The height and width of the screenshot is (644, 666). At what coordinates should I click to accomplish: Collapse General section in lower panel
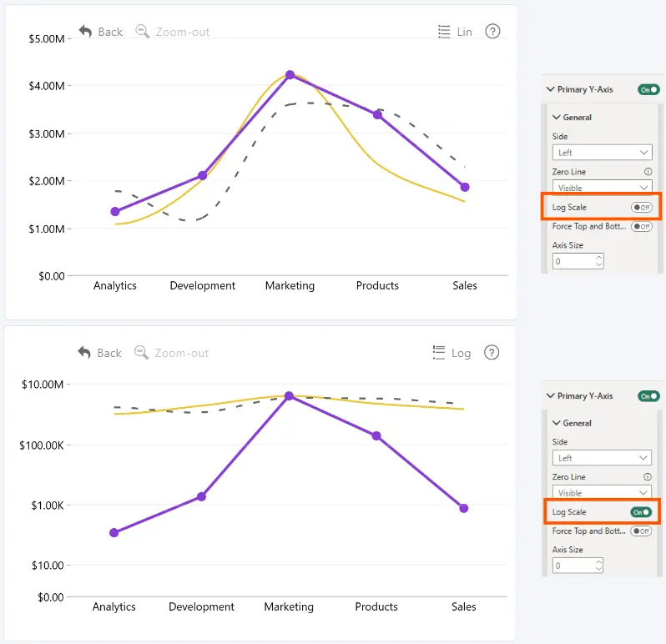557,423
